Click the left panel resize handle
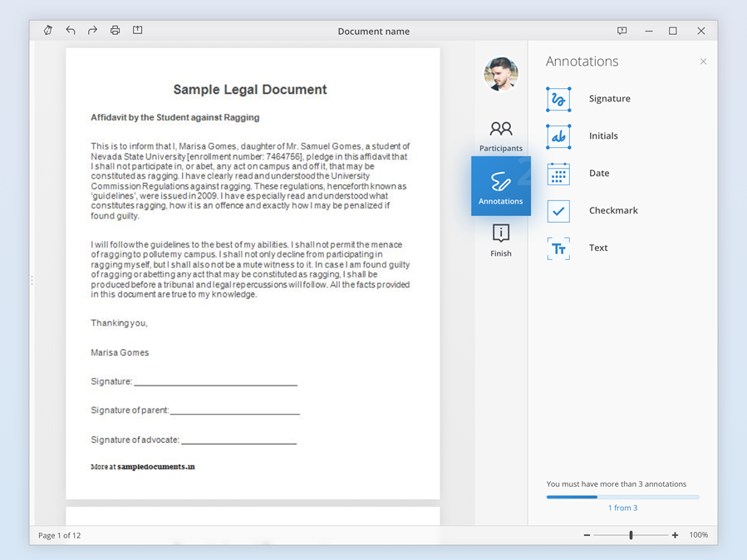747x560 pixels. tap(32, 281)
